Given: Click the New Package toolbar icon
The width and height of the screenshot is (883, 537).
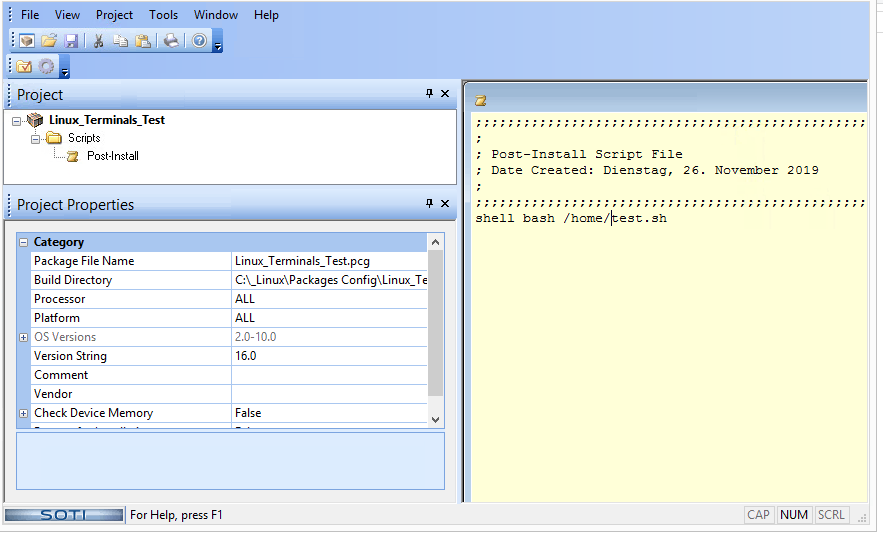Looking at the screenshot, I should (x=27, y=41).
